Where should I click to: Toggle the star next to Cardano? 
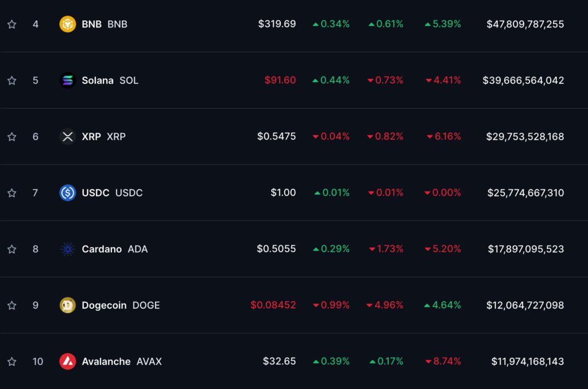coord(11,249)
